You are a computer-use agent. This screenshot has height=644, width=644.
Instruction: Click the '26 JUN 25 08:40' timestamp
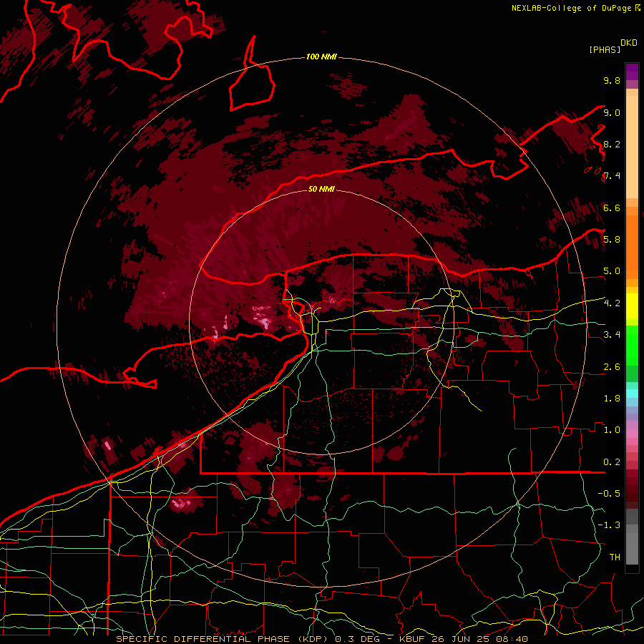pos(480,639)
